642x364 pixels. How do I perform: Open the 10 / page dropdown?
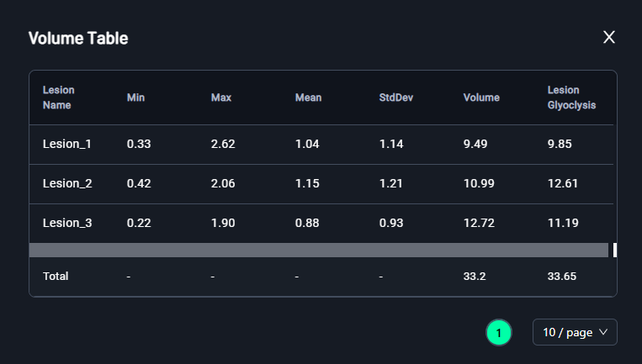pyautogui.click(x=575, y=332)
